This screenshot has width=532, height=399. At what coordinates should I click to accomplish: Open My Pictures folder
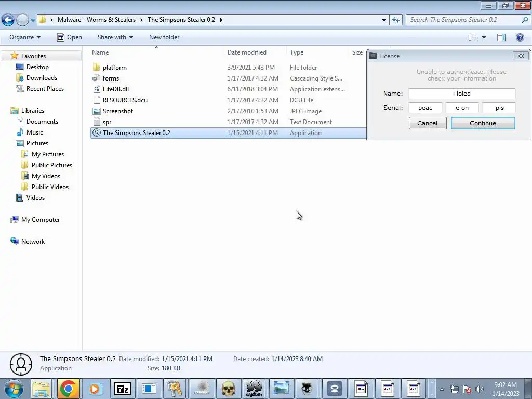(x=47, y=154)
